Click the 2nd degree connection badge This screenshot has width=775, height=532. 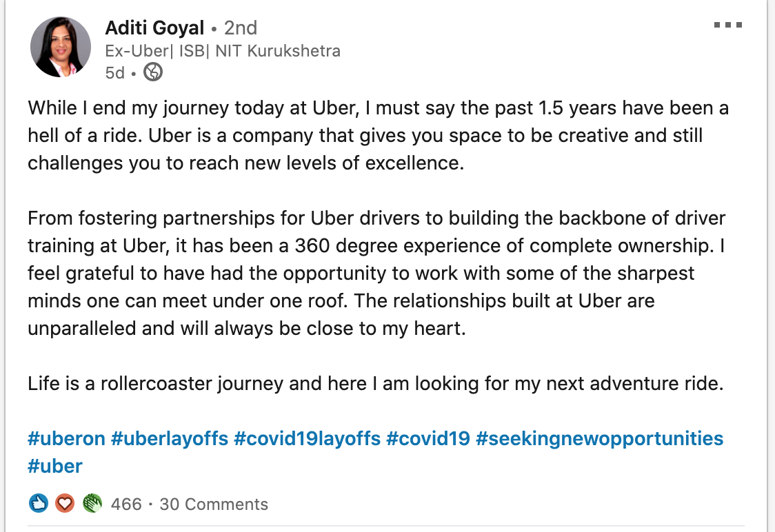pyautogui.click(x=240, y=28)
